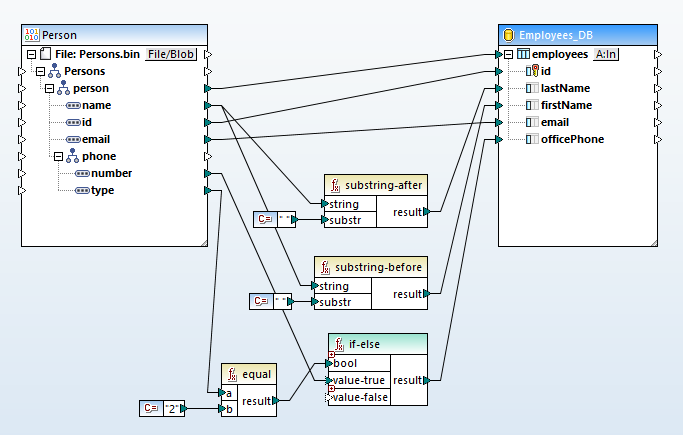This screenshot has height=435, width=683.
Task: Select the constant "2" component
Action: (x=161, y=407)
